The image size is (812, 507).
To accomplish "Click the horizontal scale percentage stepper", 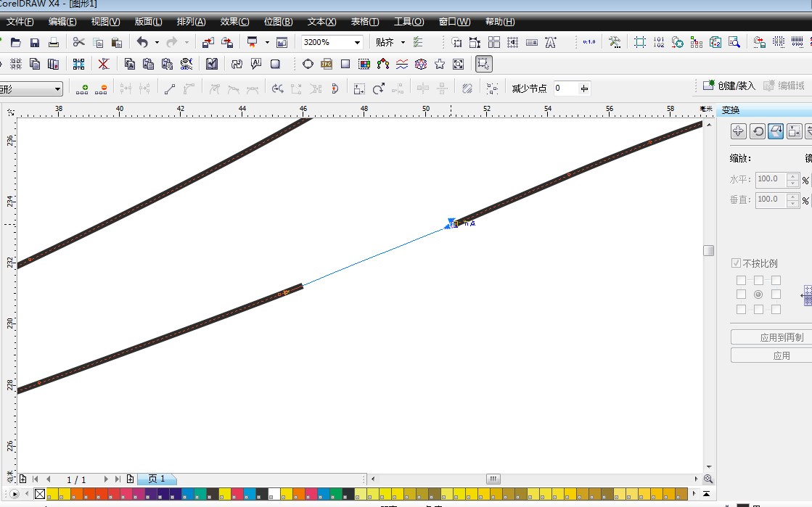I will (x=792, y=180).
